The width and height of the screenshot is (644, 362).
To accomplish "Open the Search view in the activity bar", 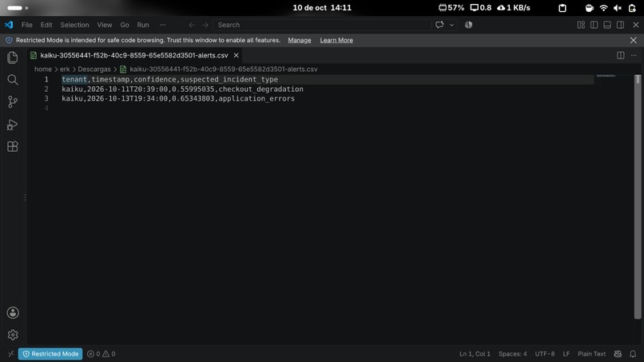I will pyautogui.click(x=13, y=80).
